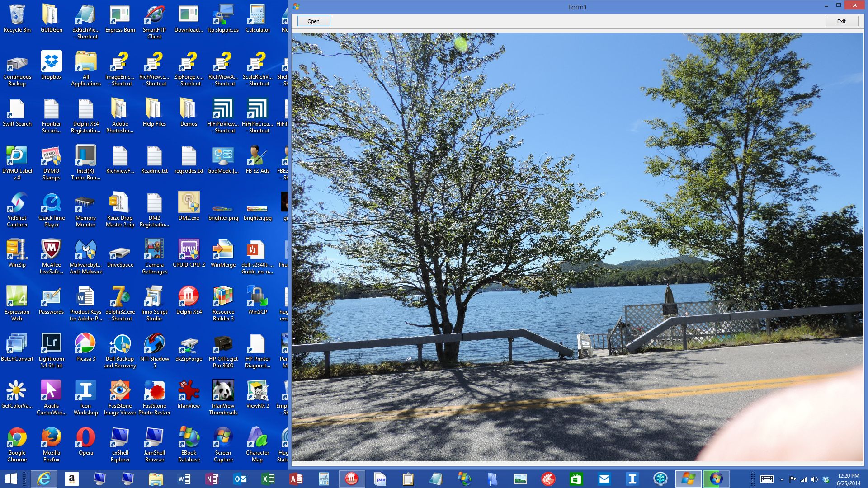
Task: Select the VidShot Capturer icon
Action: [17, 210]
